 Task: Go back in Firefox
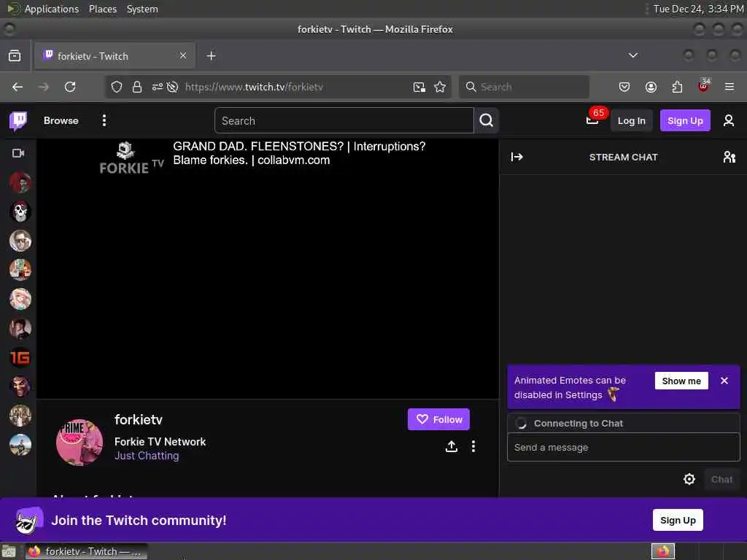point(18,87)
